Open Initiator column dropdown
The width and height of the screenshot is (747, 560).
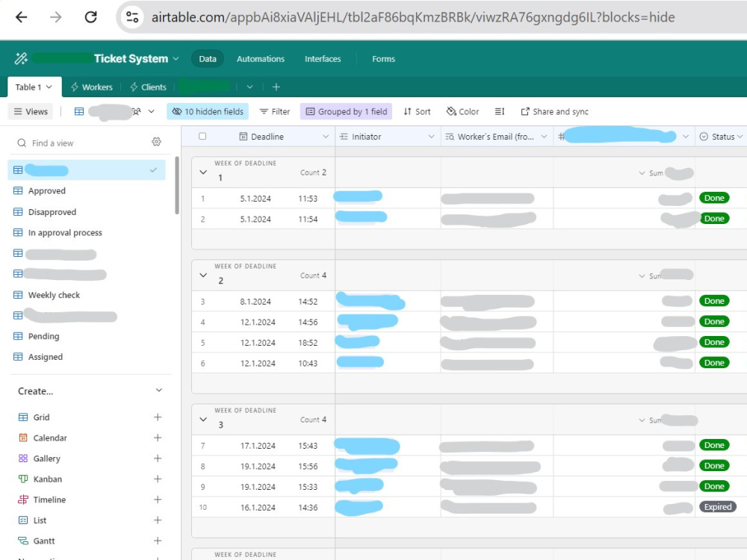coord(431,137)
